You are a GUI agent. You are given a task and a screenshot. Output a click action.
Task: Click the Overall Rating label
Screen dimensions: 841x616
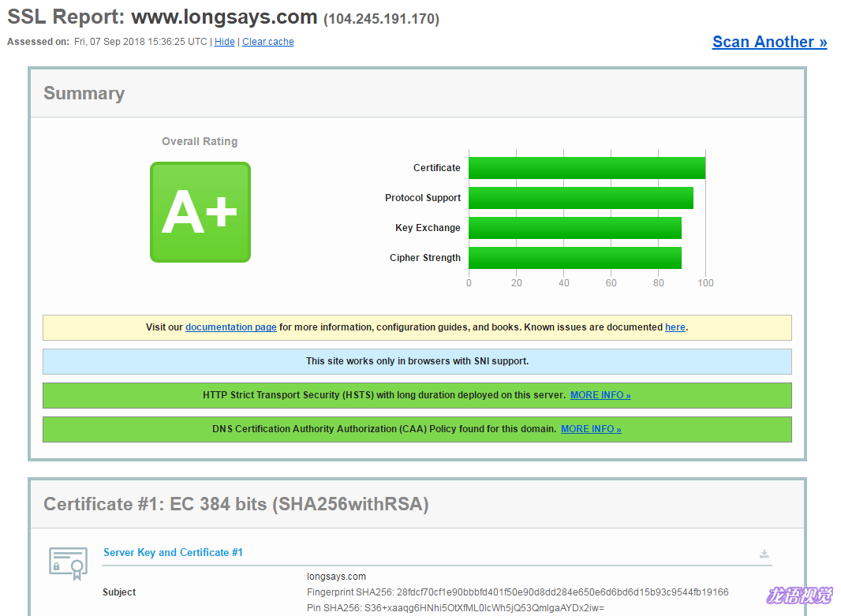(x=200, y=141)
